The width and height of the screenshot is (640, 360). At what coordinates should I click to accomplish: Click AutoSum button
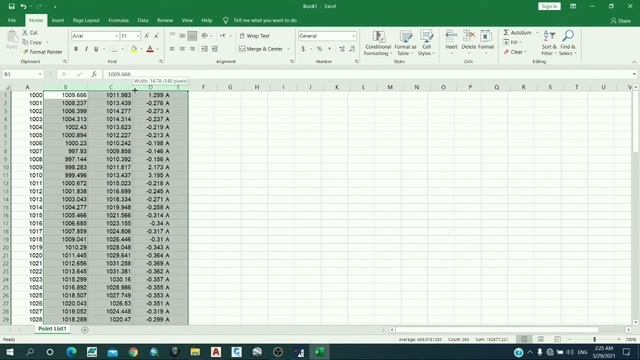(x=518, y=33)
